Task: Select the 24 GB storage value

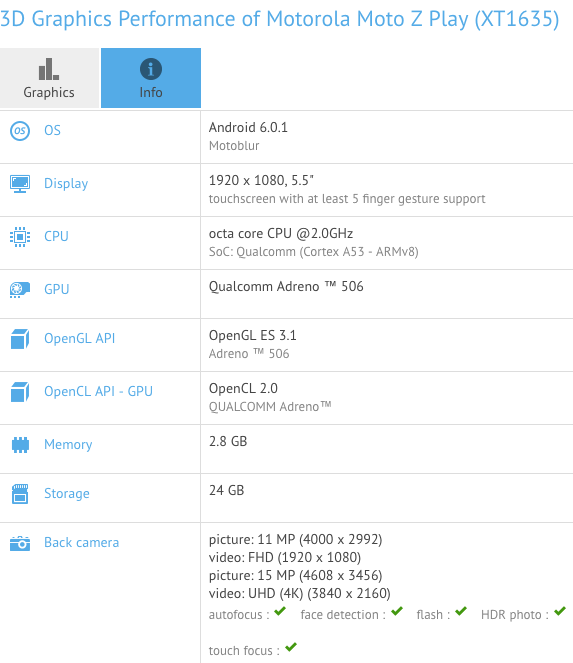Action: pyautogui.click(x=226, y=490)
